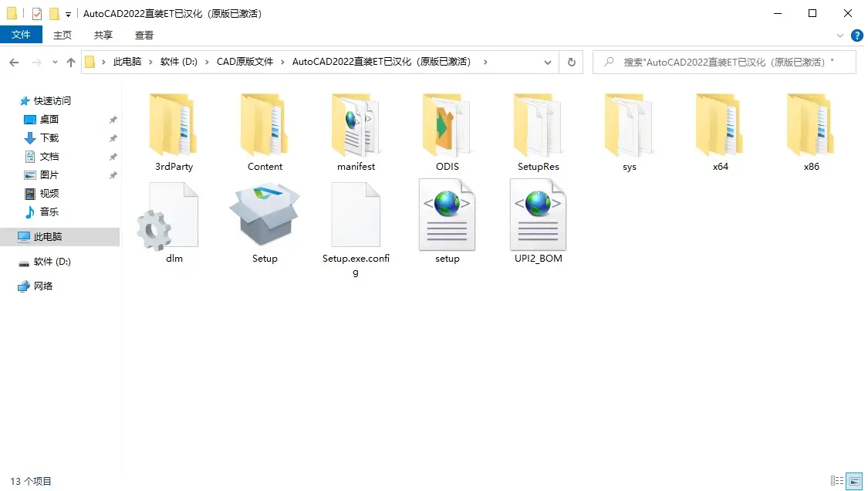
Task: Click the search magnifier icon
Action: click(609, 62)
